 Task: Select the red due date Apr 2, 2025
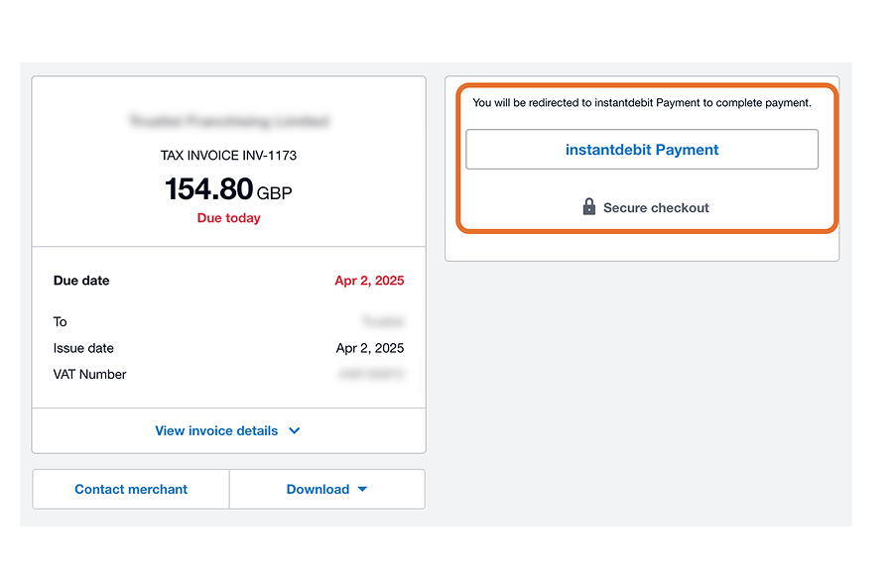pos(369,281)
